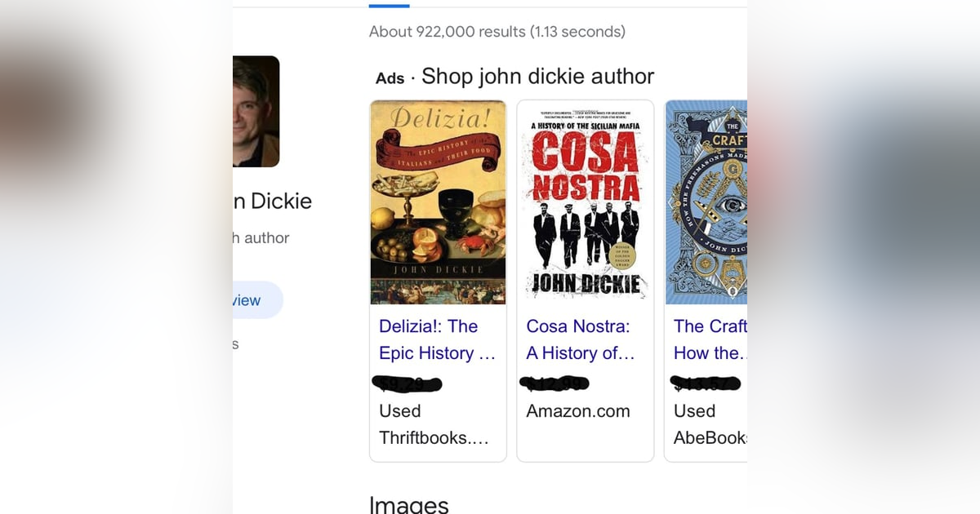Click the active search tab above the results
The width and height of the screenshot is (980, 514).
click(x=389, y=3)
